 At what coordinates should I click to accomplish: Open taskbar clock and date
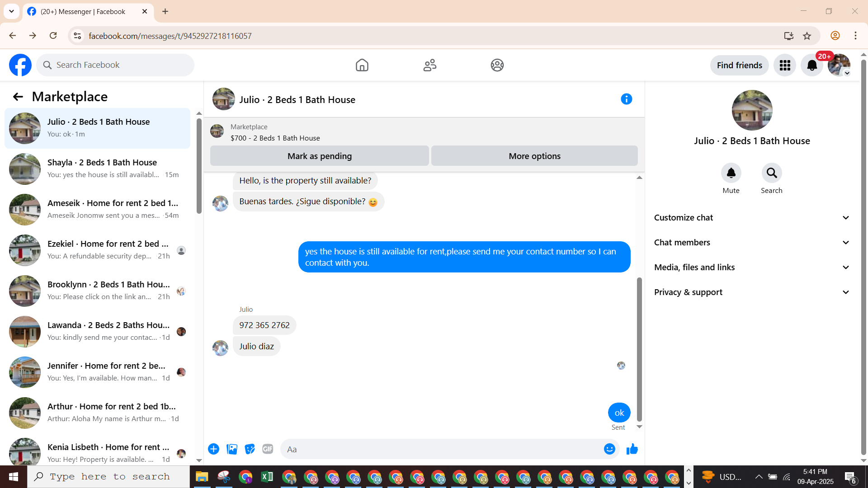pos(815,477)
